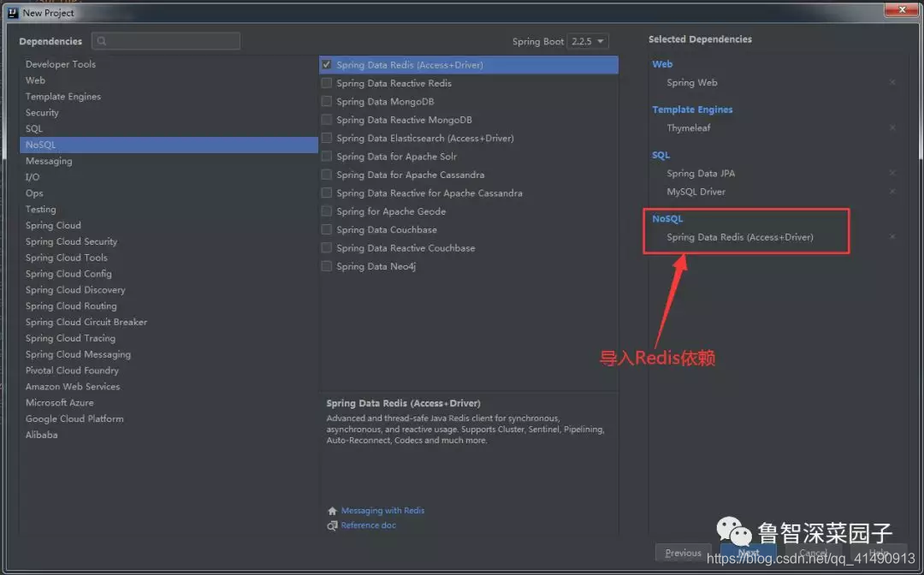
Task: Check Spring Data Elasticsearch (Access+Driver)
Action: pyautogui.click(x=326, y=138)
